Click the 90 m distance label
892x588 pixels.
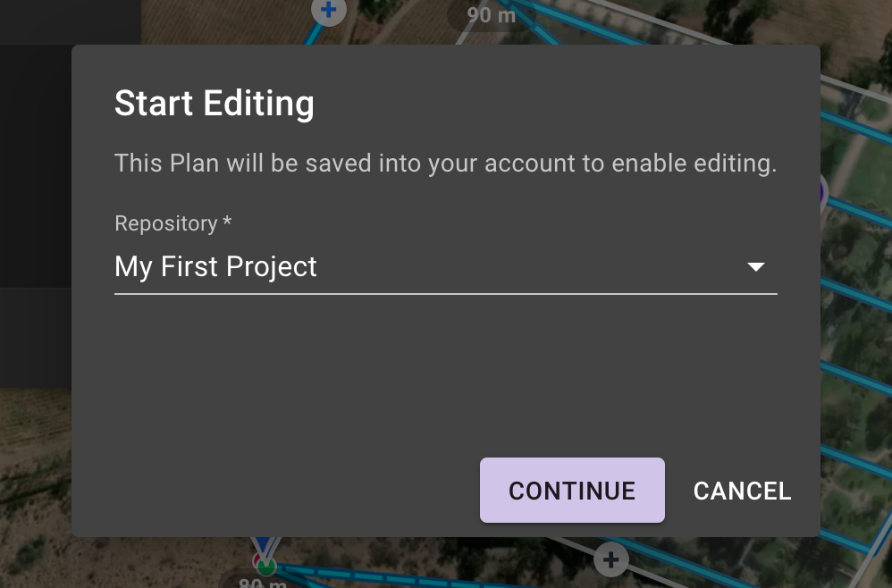coord(491,15)
